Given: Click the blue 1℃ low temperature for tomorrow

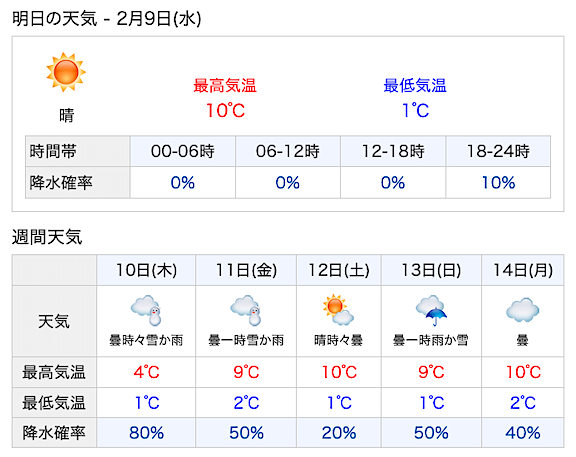Looking at the screenshot, I should pos(415,111).
